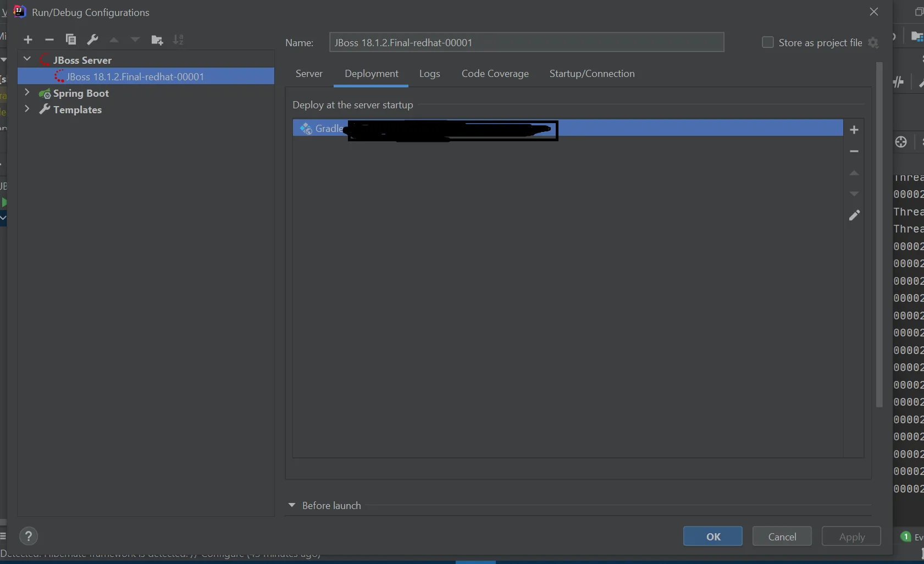This screenshot has width=924, height=564.
Task: Sort configurations alphabetically
Action: (x=178, y=40)
